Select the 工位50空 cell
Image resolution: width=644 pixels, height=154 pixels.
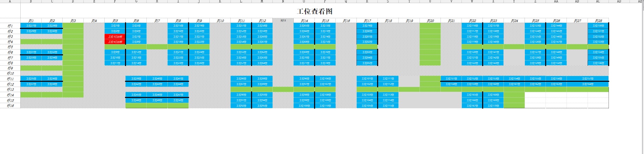[x=178, y=100]
